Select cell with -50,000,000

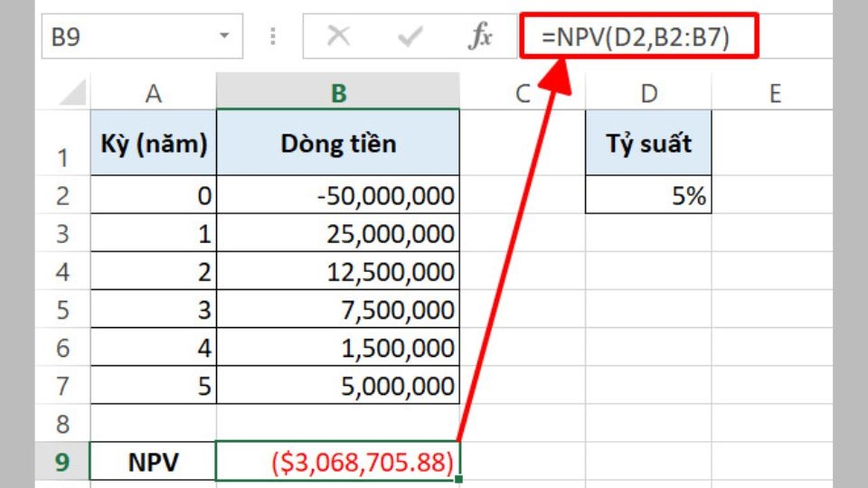click(x=338, y=195)
